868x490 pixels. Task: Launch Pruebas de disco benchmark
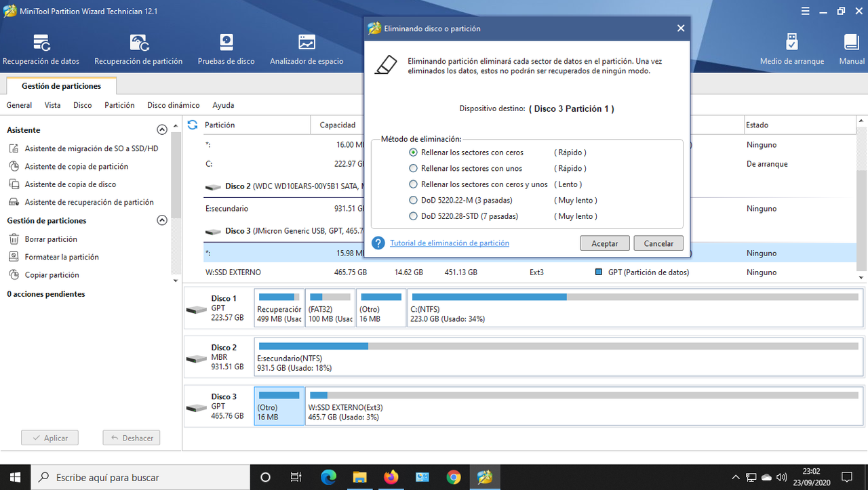pos(226,49)
